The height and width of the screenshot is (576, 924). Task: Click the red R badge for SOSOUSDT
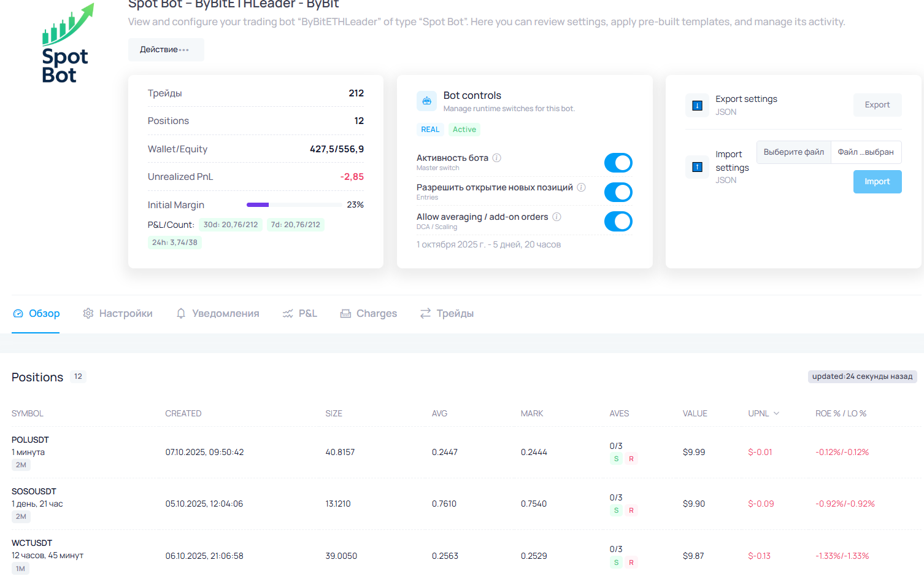[x=631, y=510]
